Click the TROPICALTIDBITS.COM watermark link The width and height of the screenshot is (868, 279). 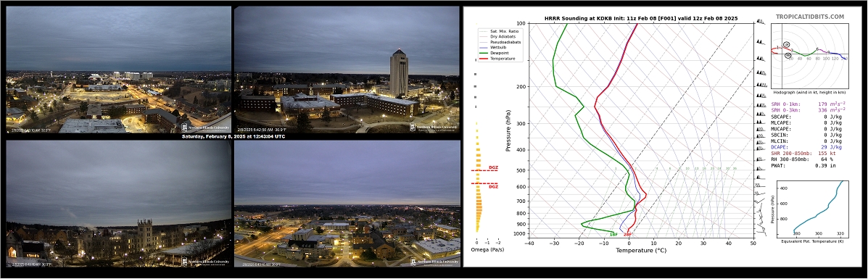tap(810, 17)
